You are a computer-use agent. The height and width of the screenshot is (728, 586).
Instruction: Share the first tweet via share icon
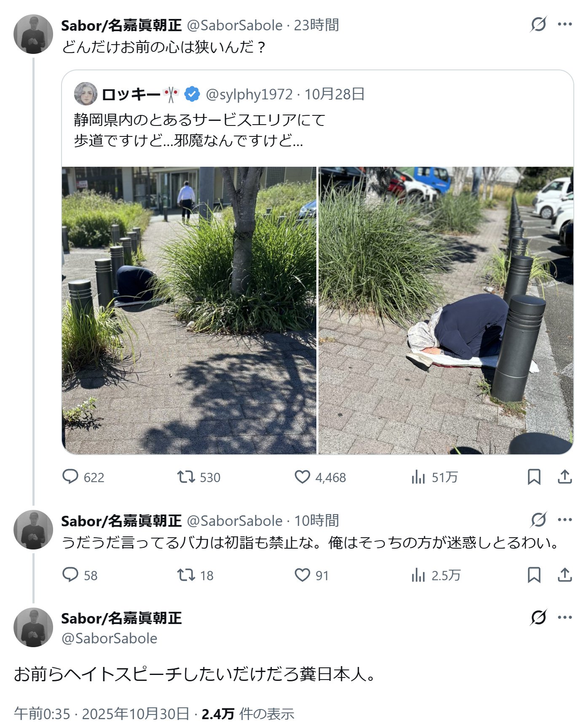pos(565,477)
